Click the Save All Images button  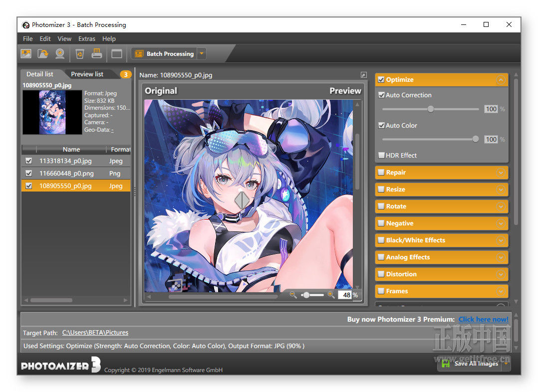(x=470, y=364)
